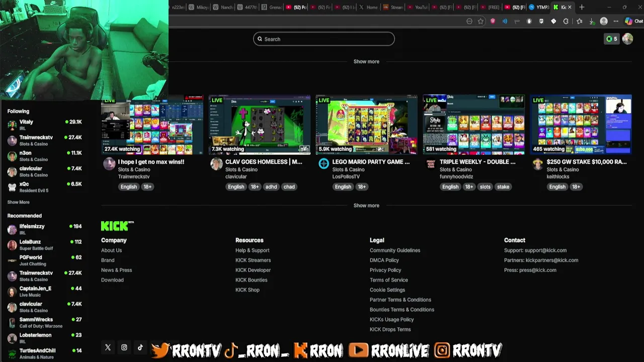644x362 pixels.
Task: Open LEGO MARIO PARTY GAME stream thumbnail
Action: 367,124
